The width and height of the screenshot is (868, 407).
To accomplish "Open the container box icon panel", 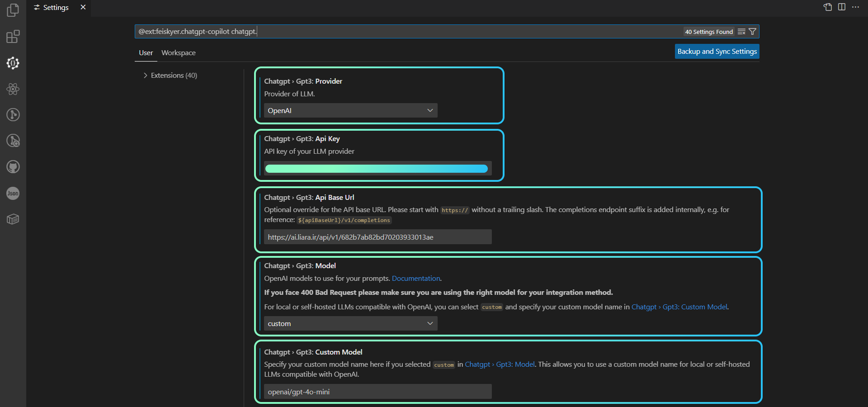I will [x=13, y=219].
